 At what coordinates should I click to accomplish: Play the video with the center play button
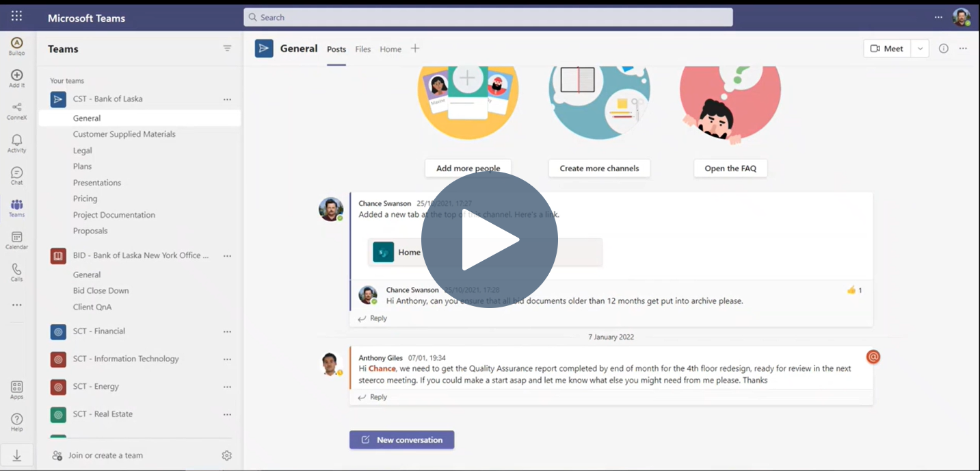click(490, 240)
